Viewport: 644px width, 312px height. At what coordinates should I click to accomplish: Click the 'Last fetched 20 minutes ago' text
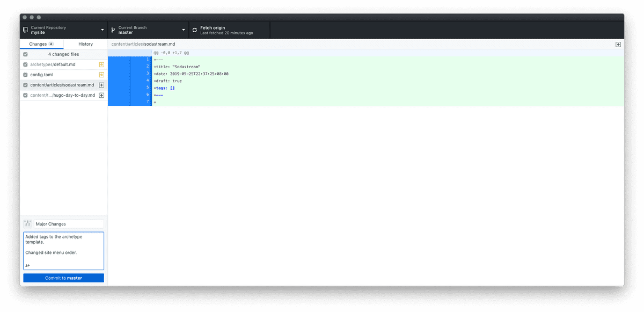point(226,33)
